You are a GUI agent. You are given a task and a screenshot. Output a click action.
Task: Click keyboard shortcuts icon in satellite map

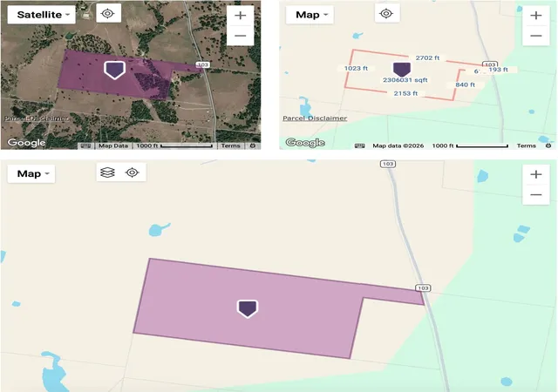(85, 145)
